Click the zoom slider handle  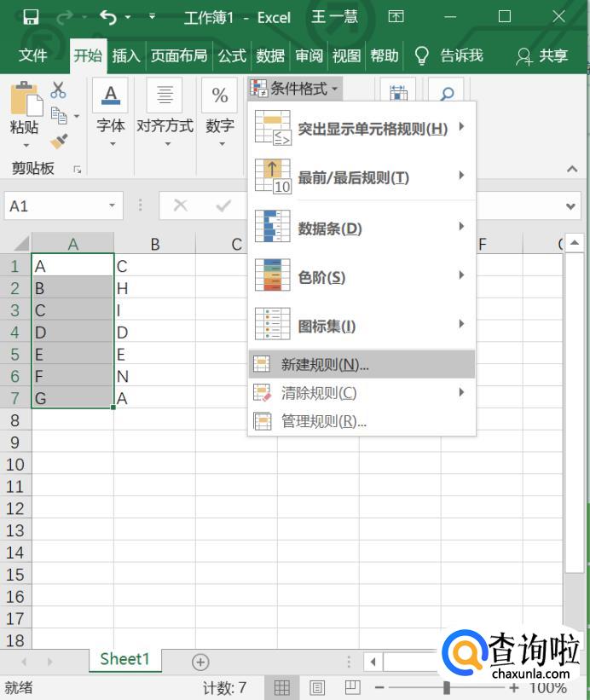click(446, 687)
